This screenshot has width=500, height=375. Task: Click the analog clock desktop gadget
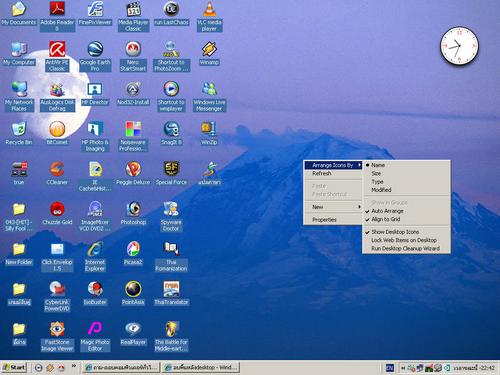click(459, 46)
